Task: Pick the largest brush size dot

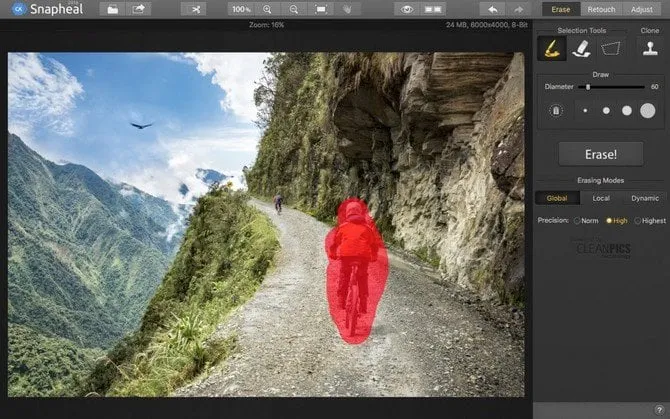Action: tap(647, 110)
